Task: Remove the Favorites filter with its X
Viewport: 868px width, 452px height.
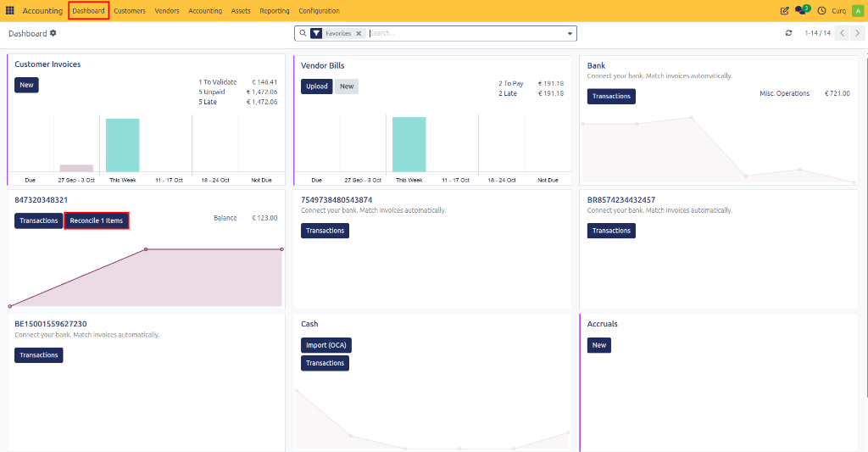Action: click(359, 33)
